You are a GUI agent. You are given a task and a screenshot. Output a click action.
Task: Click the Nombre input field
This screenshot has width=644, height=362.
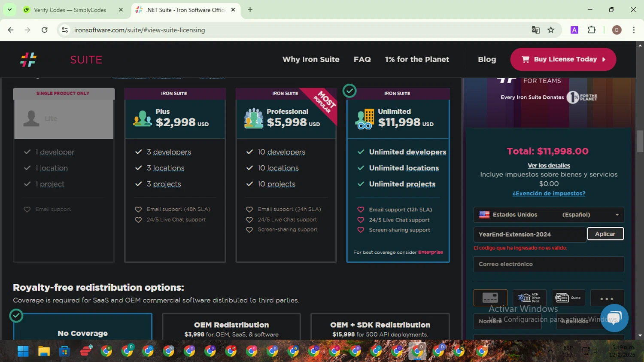coord(507,321)
